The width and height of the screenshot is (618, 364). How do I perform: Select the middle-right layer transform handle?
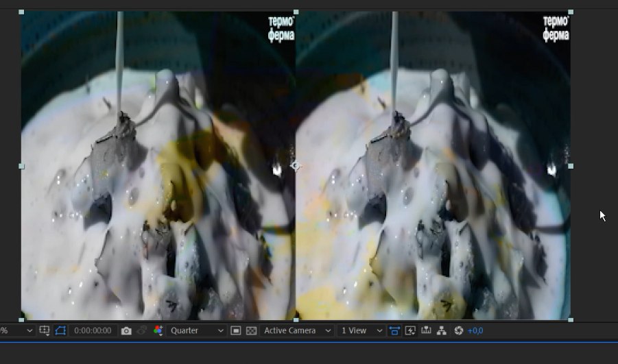[571, 167]
